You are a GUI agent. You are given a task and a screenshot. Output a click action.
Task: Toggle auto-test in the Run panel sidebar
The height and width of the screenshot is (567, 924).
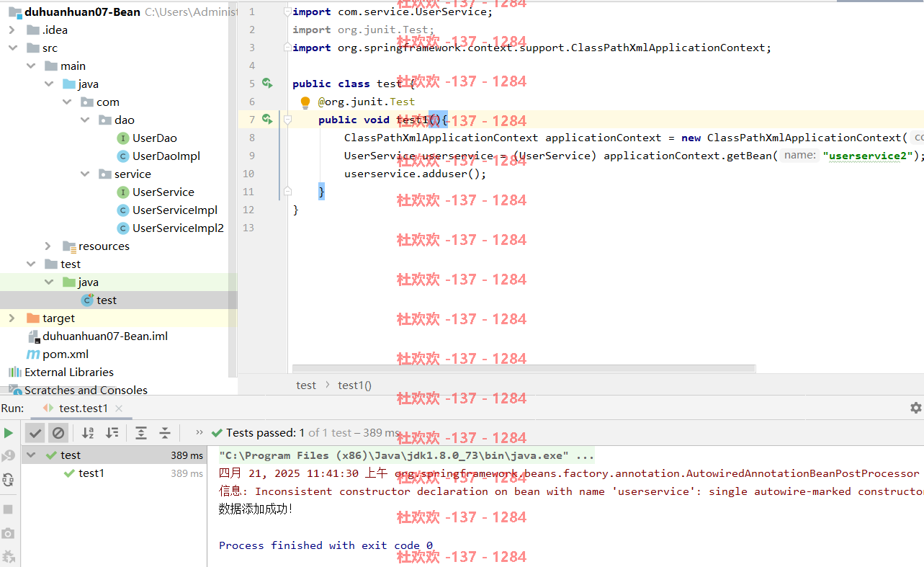click(9, 479)
